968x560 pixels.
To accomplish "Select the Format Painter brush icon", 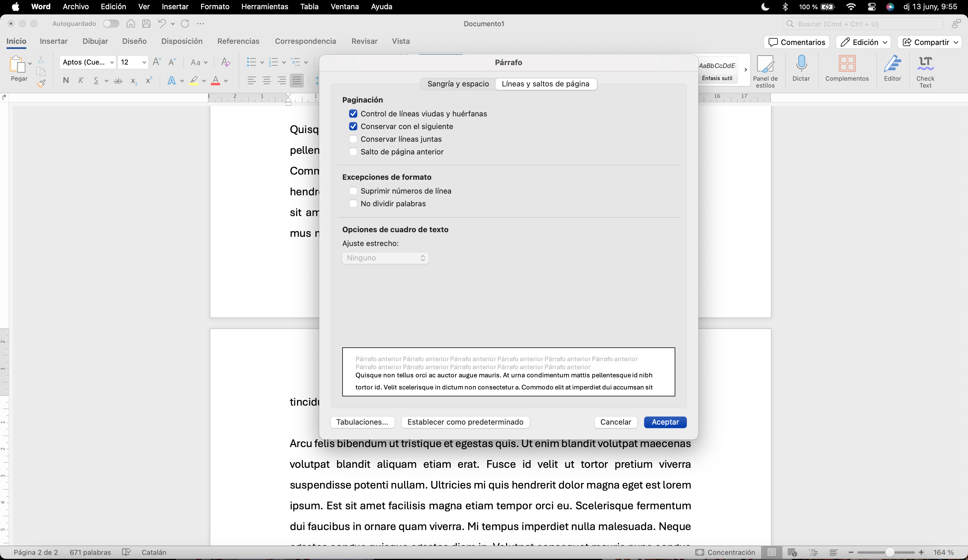I will (x=41, y=83).
